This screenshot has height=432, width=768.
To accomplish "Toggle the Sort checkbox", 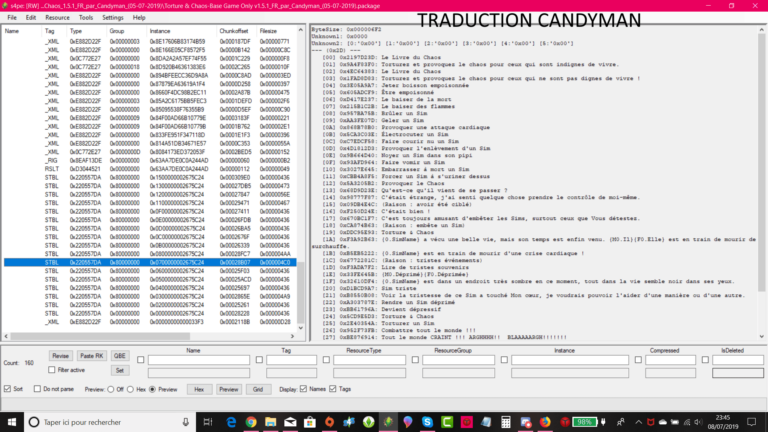I will click(7, 389).
